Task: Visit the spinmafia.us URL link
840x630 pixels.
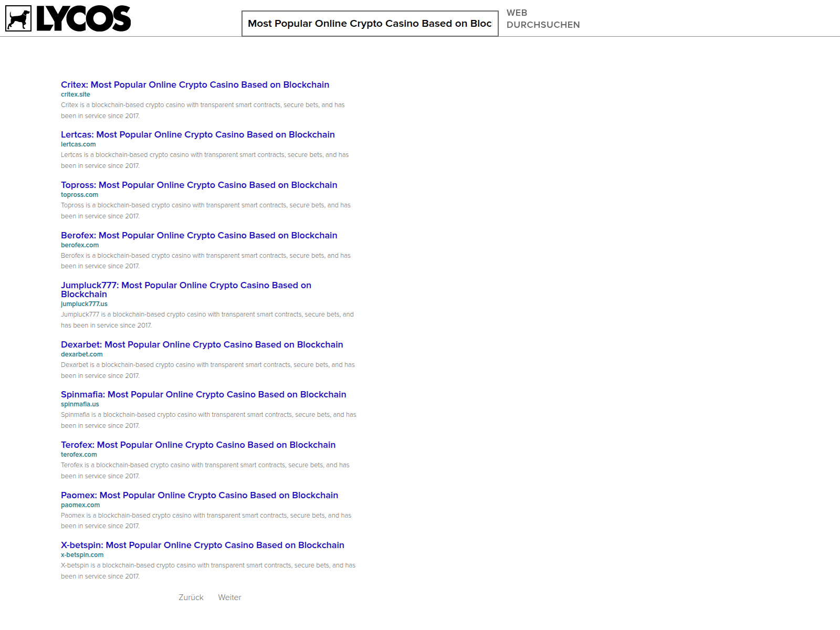Action: pyautogui.click(x=80, y=404)
